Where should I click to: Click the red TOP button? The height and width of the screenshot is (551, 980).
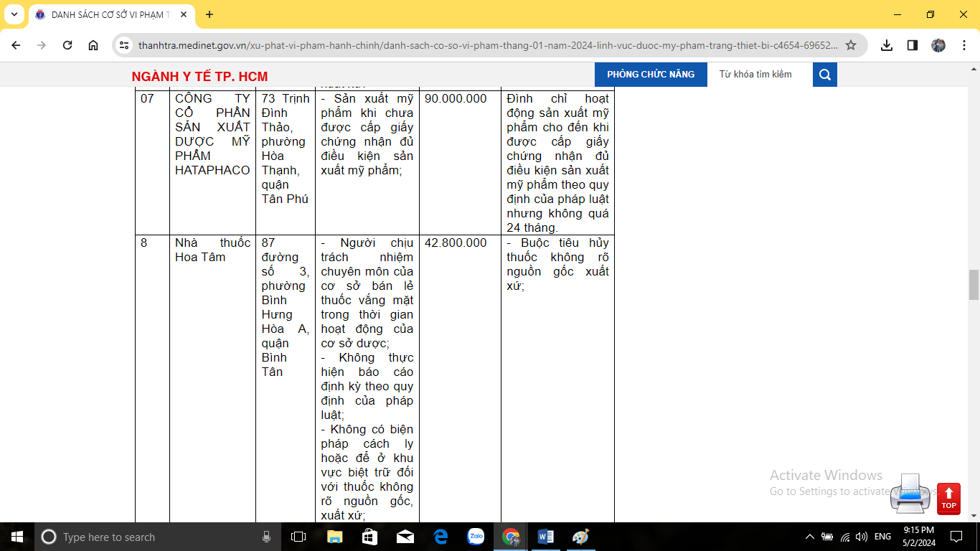pos(948,499)
